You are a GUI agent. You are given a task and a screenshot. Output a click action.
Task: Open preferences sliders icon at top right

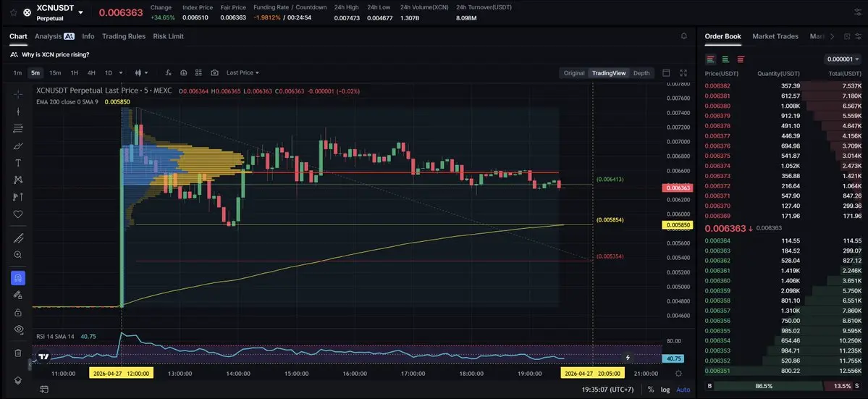[858, 12]
